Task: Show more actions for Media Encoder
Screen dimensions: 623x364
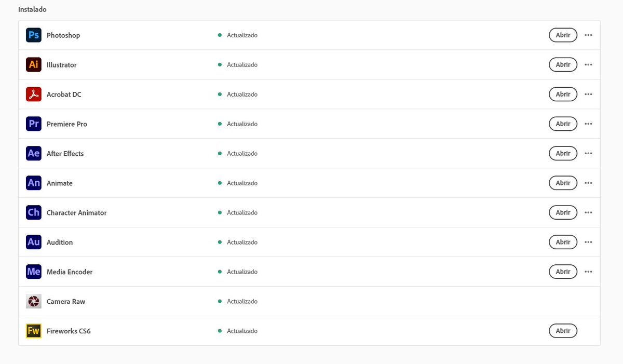Action: (x=588, y=272)
